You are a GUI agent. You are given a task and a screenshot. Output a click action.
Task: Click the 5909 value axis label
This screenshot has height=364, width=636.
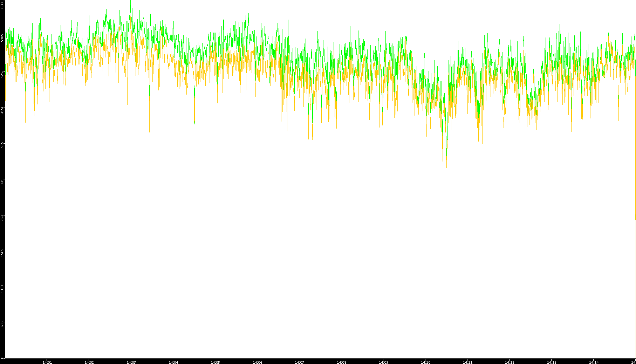(2, 37)
